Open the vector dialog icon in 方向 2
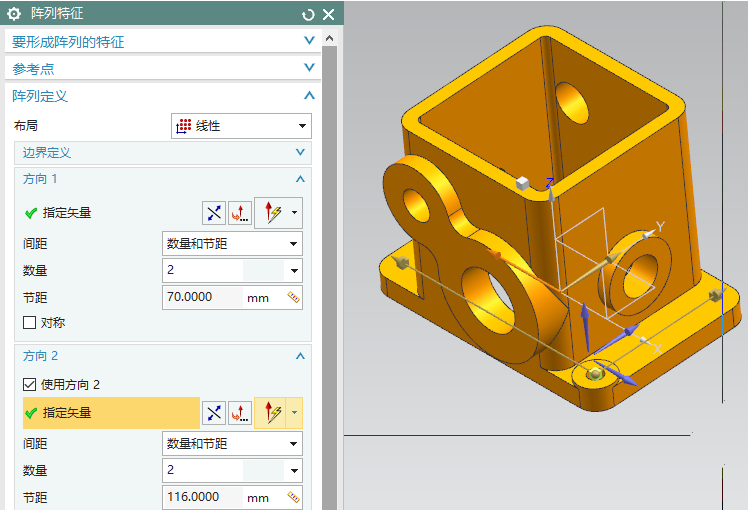The image size is (749, 510). coord(240,413)
